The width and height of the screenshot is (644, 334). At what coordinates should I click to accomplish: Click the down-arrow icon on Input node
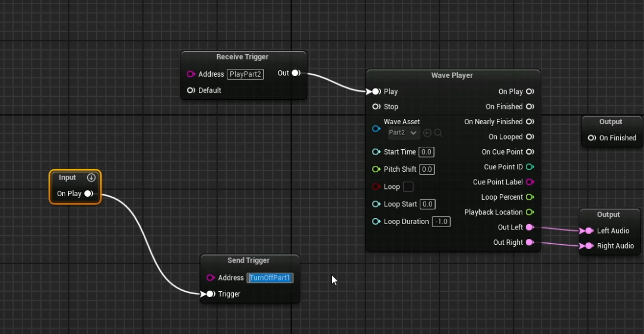(x=91, y=178)
